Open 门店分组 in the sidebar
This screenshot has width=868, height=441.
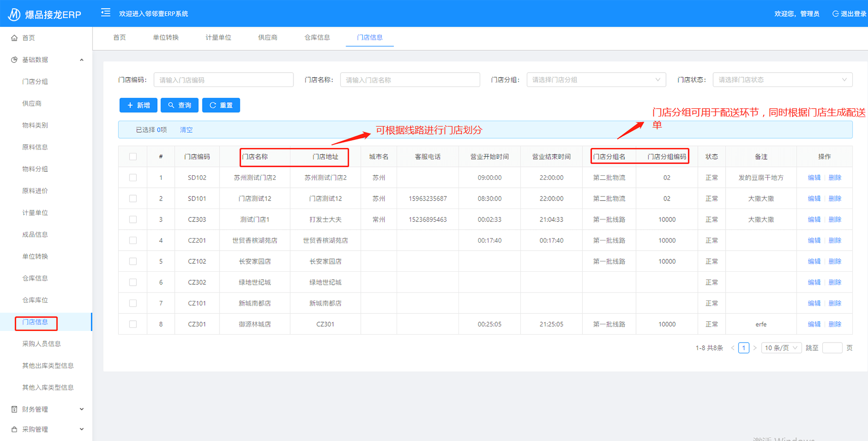coord(35,82)
